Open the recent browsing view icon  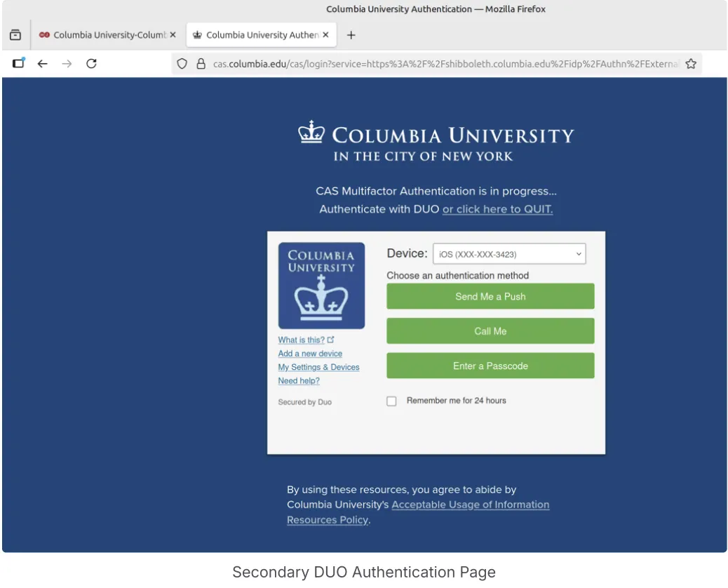pyautogui.click(x=15, y=35)
